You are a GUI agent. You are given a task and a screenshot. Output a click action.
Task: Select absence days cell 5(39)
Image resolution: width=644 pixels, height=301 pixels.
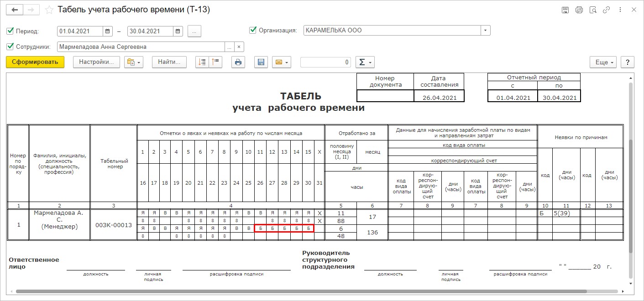[x=566, y=213]
